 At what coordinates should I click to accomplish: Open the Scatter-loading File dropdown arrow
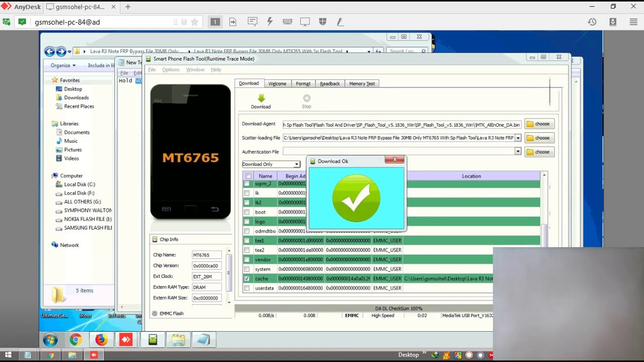[518, 138]
